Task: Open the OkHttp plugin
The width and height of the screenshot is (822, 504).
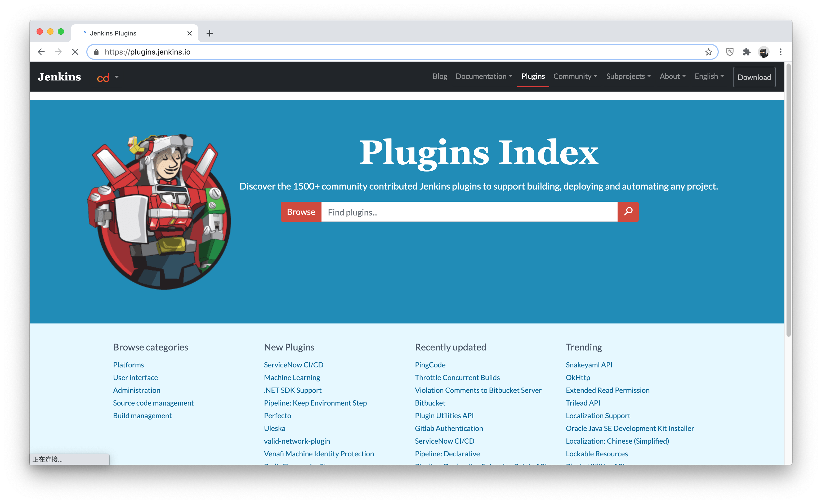Action: [x=578, y=377]
